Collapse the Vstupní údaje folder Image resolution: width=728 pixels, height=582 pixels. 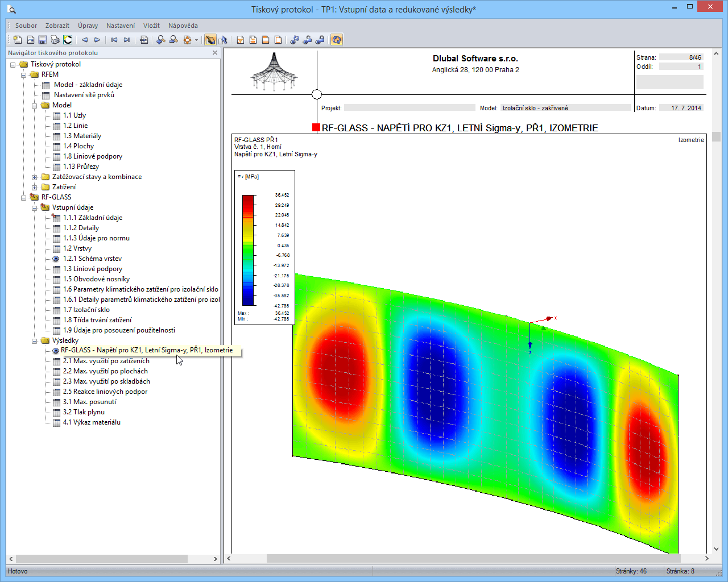click(35, 208)
